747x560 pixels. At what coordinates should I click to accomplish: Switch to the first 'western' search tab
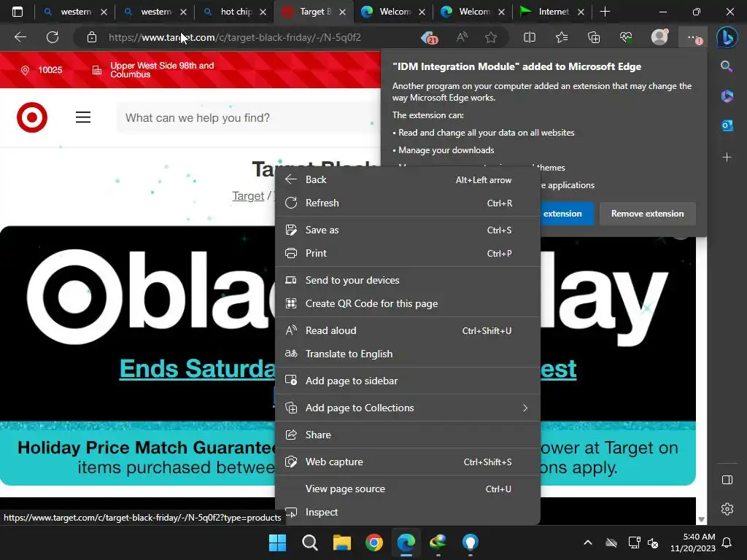point(74,12)
